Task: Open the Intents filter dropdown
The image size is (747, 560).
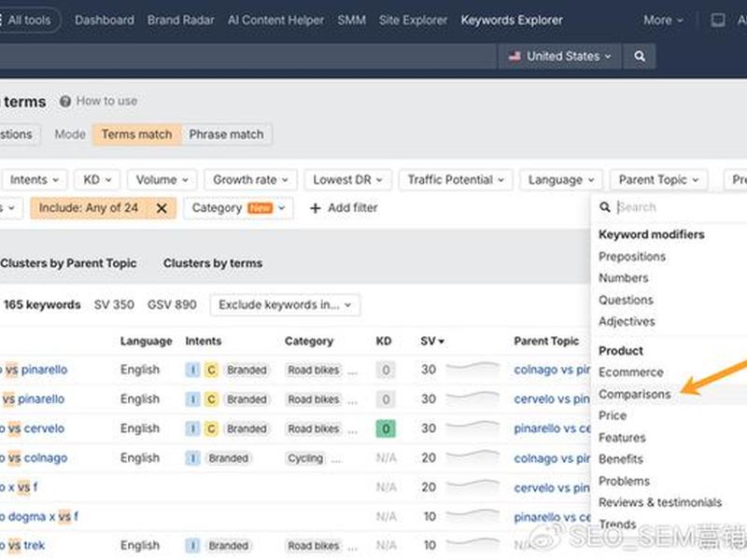Action: pyautogui.click(x=35, y=180)
